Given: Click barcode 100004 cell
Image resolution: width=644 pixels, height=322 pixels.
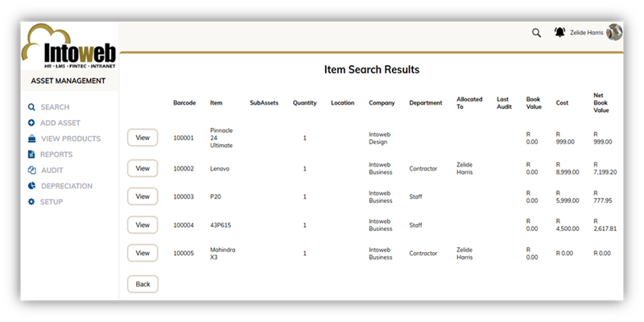Looking at the screenshot, I should click(184, 225).
